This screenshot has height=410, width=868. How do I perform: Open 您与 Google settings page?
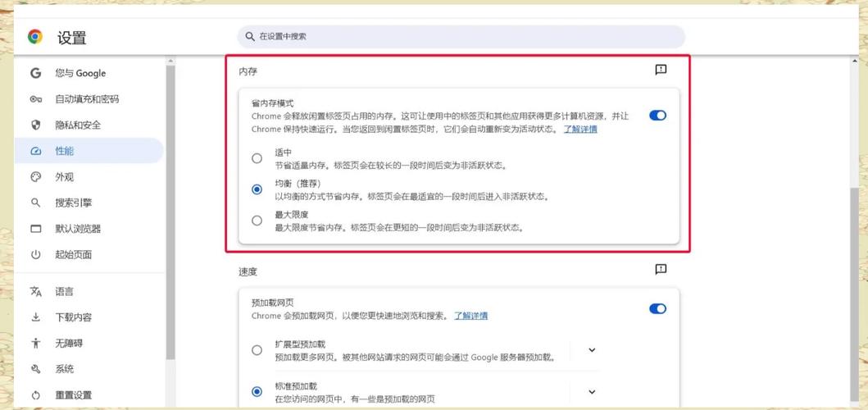89,73
